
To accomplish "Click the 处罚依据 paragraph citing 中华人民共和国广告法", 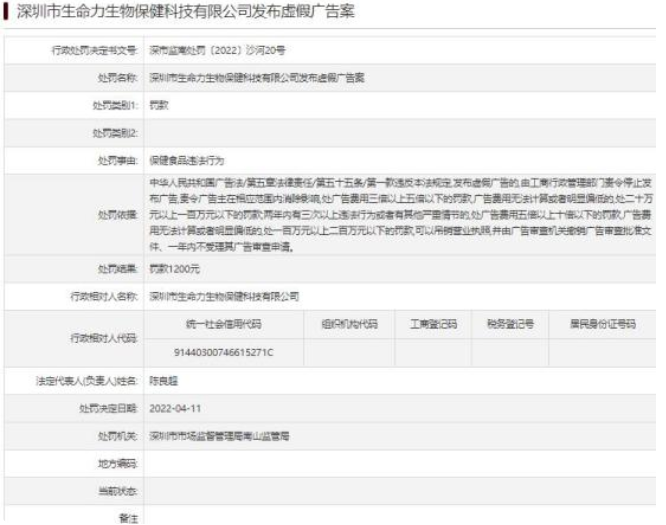I will [401, 215].
